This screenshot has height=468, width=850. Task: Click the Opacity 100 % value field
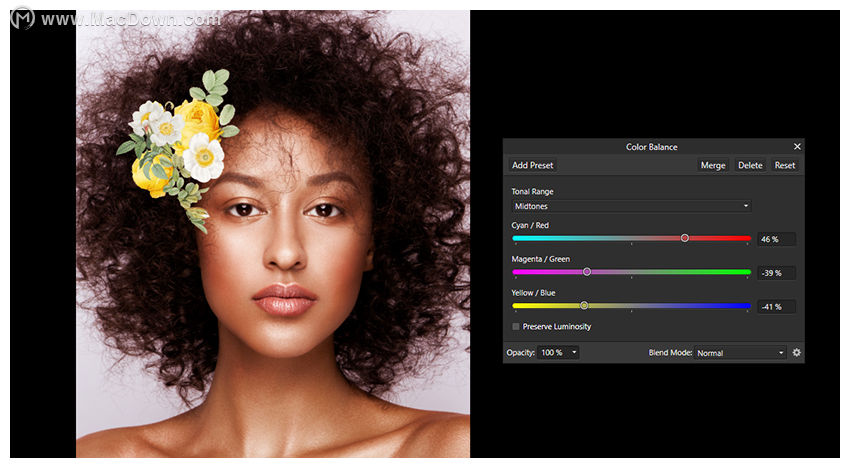coord(553,352)
